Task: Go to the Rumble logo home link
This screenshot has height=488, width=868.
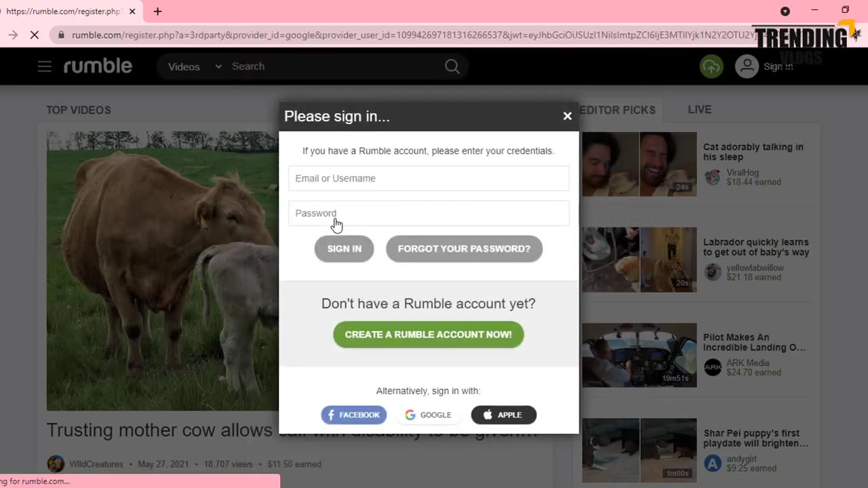Action: (x=98, y=66)
